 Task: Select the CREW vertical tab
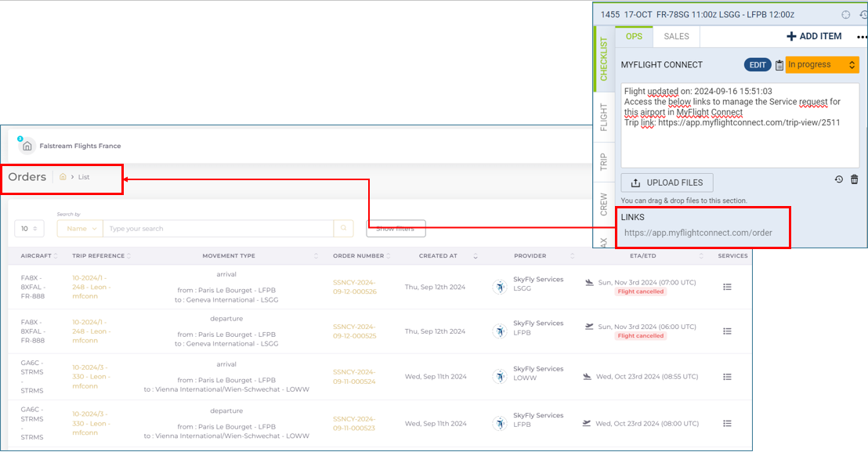pyautogui.click(x=603, y=204)
